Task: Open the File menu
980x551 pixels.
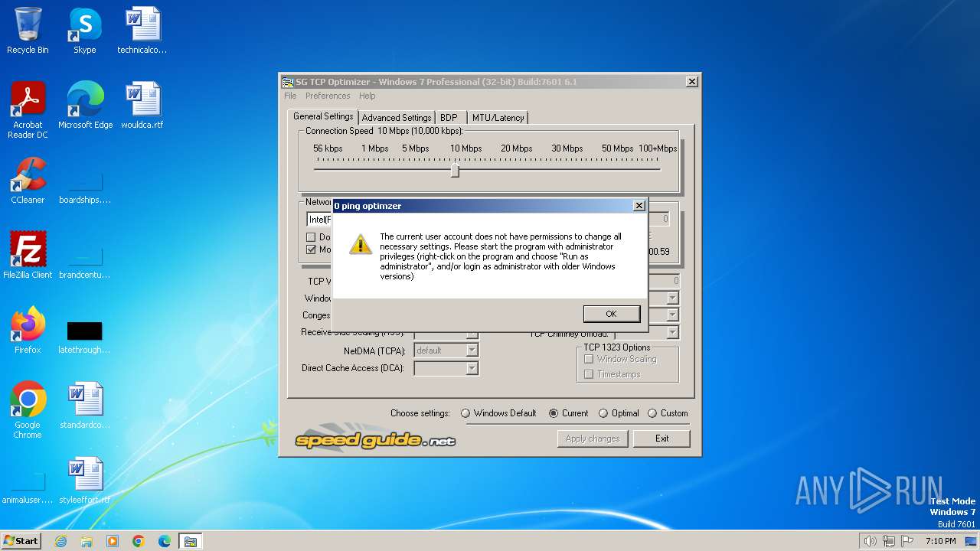Action: coord(290,96)
